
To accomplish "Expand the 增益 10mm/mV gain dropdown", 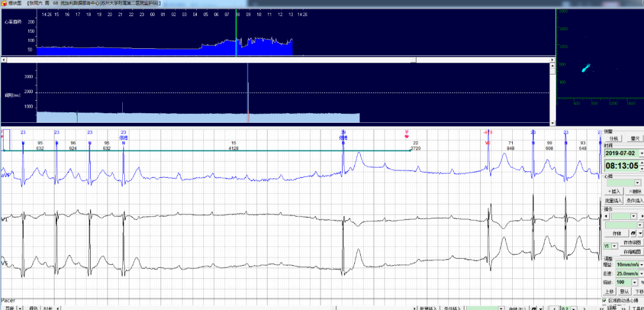I will 641,264.
